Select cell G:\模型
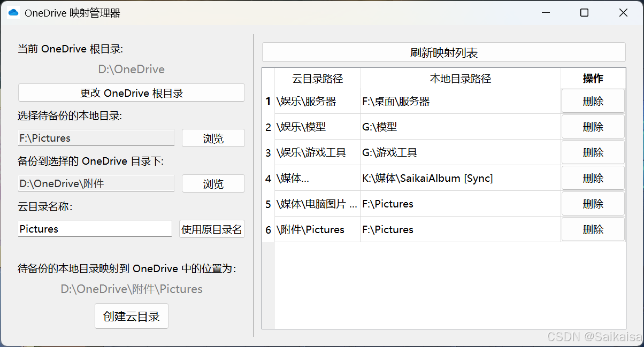Screen dimensions: 644x347 461,127
